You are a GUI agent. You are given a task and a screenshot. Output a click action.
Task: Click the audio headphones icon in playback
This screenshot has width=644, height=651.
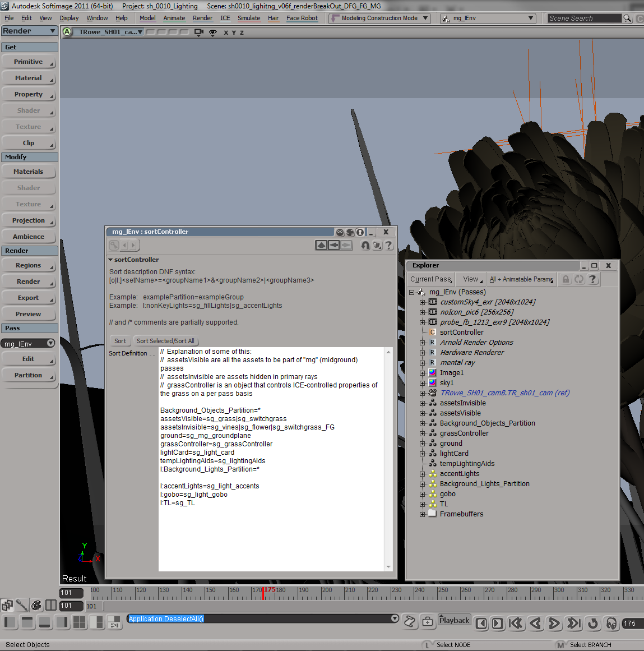pos(611,624)
